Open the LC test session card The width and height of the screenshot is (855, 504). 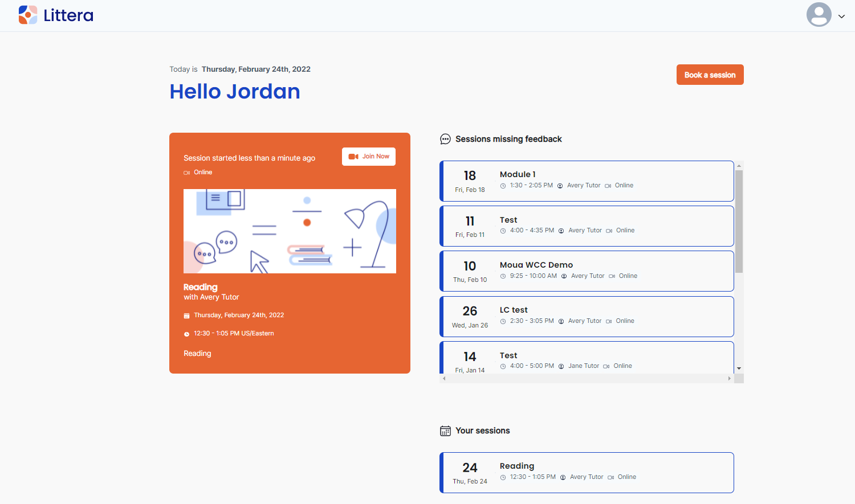(x=587, y=317)
